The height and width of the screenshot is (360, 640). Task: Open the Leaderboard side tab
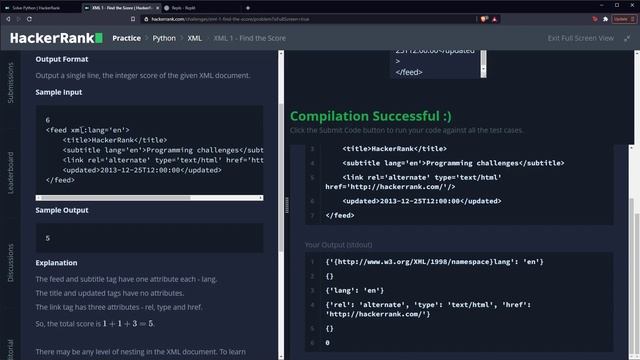click(11, 173)
